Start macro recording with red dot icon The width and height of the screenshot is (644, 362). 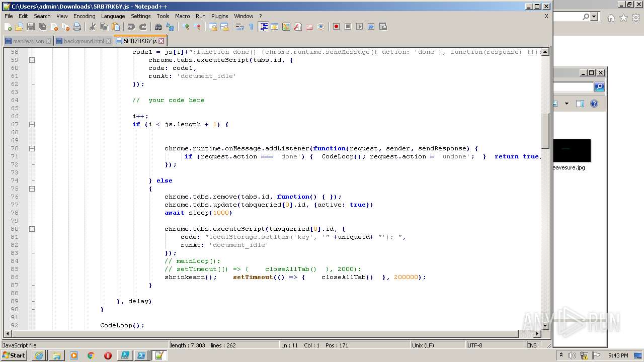pyautogui.click(x=336, y=27)
